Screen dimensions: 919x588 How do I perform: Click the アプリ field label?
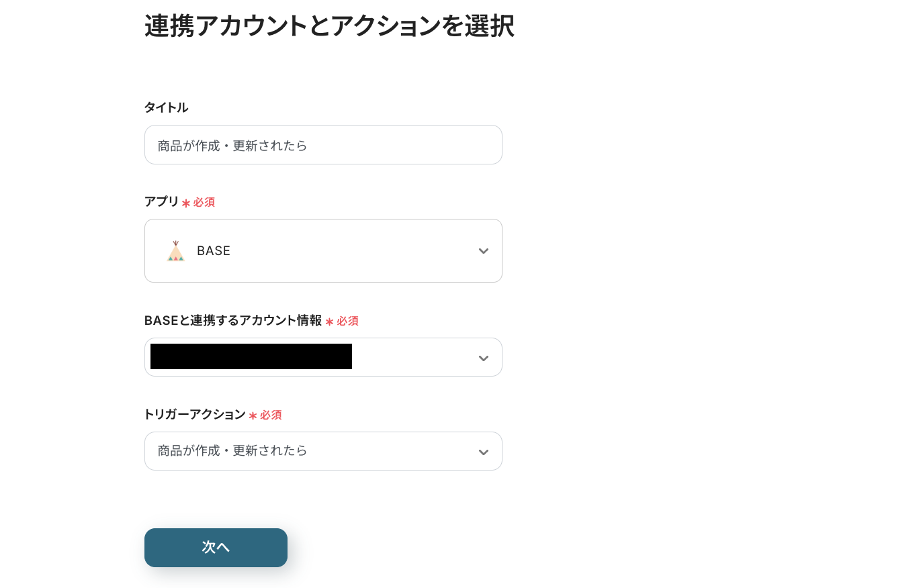click(161, 201)
